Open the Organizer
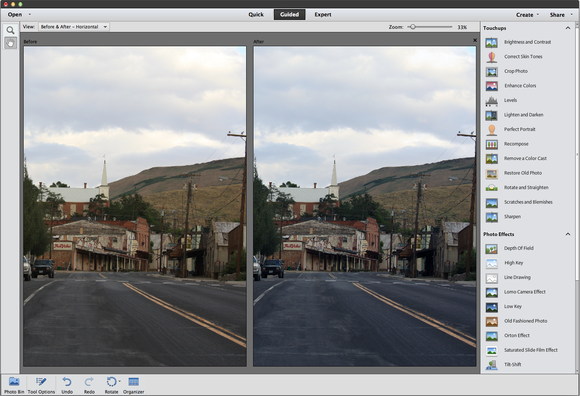 tap(134, 385)
